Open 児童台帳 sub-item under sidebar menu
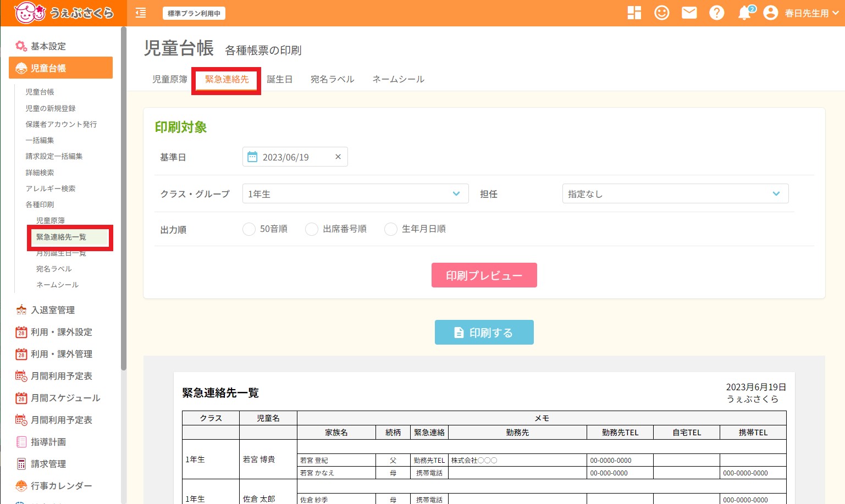The height and width of the screenshot is (504, 845). point(40,92)
